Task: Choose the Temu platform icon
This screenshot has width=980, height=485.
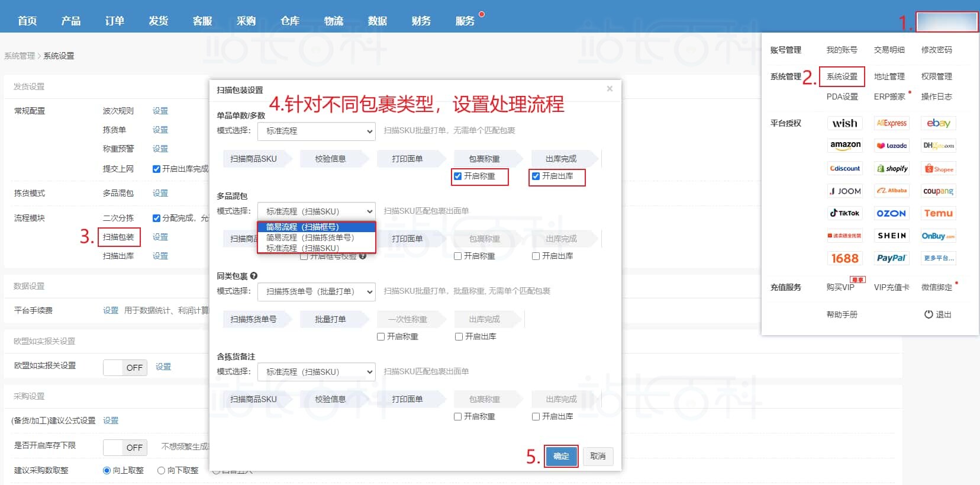Action: click(x=938, y=213)
